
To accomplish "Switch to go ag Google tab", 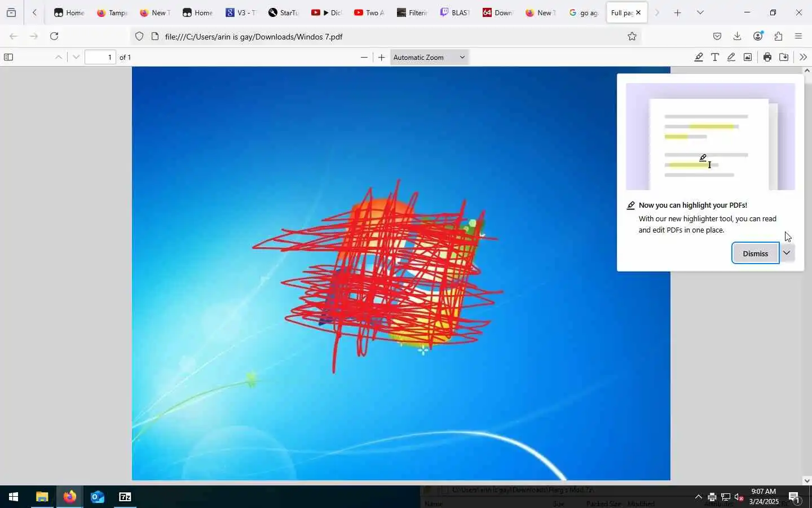I will (584, 12).
